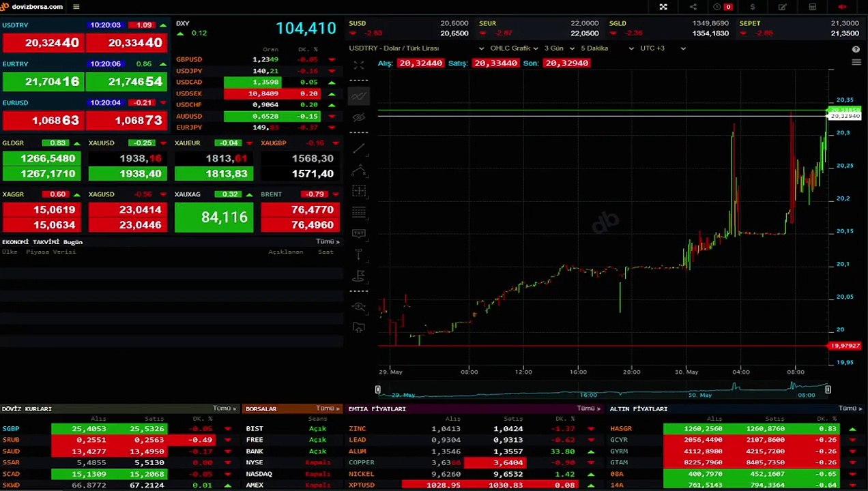Screen dimensions: 868x491
Task: Open the clock alarms icon with red badge
Action: tap(722, 7)
